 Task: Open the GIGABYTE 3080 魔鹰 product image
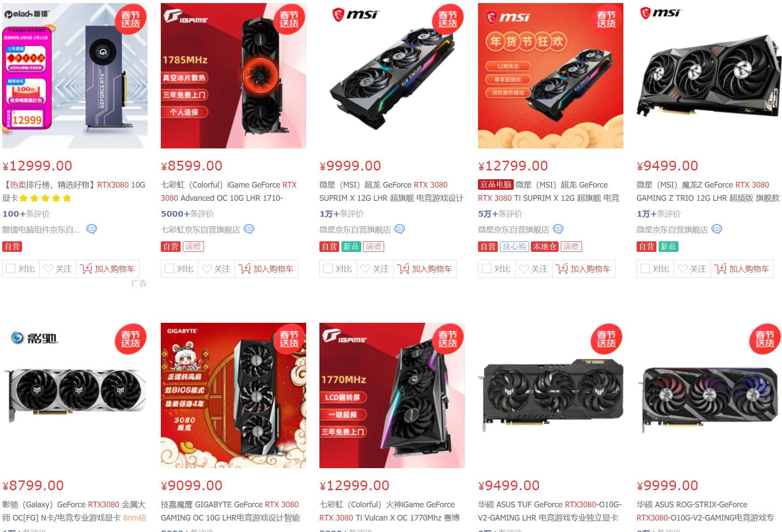(233, 395)
